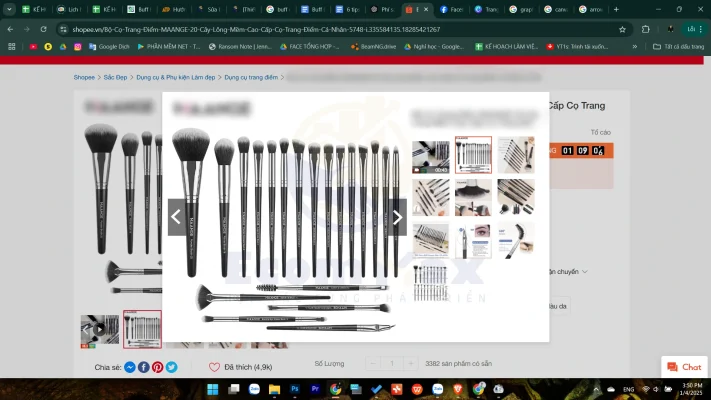View site information icon in address bar
The image size is (711, 400).
(63, 29)
